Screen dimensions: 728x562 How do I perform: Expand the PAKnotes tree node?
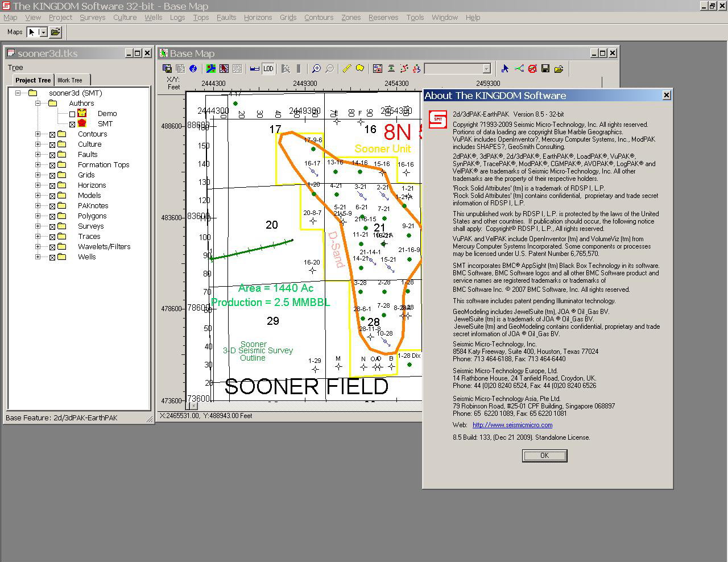click(38, 205)
